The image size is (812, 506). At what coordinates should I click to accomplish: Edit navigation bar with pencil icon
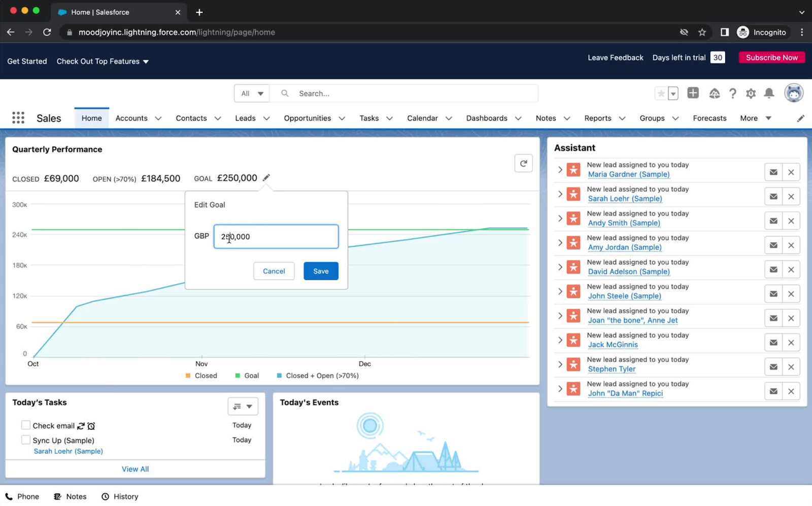point(800,118)
